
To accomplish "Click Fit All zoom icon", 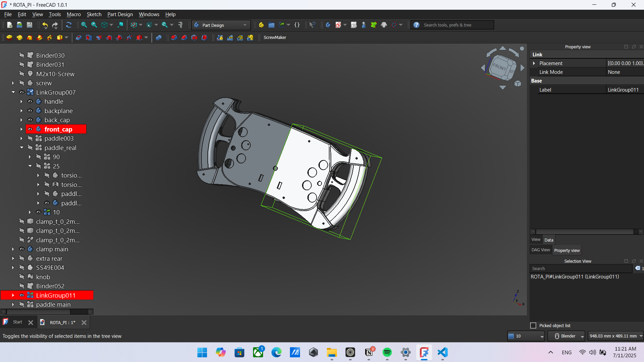I will coord(84,25).
